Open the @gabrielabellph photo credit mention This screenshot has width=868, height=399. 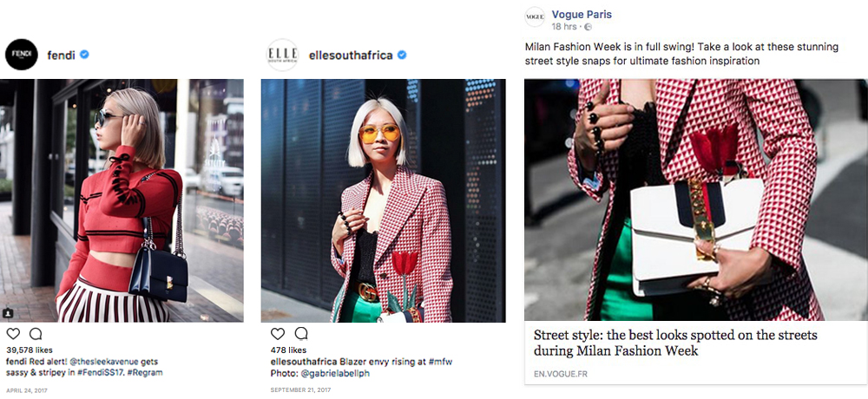click(x=335, y=373)
